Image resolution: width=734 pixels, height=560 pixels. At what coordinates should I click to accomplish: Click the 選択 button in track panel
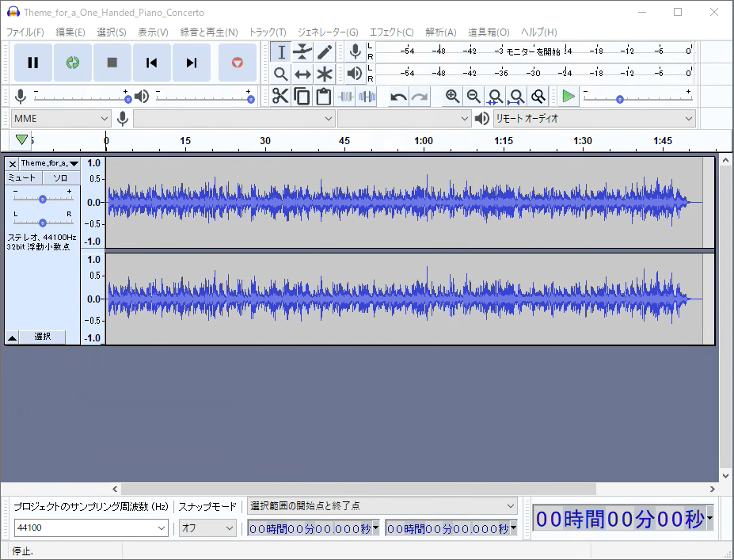coord(43,337)
